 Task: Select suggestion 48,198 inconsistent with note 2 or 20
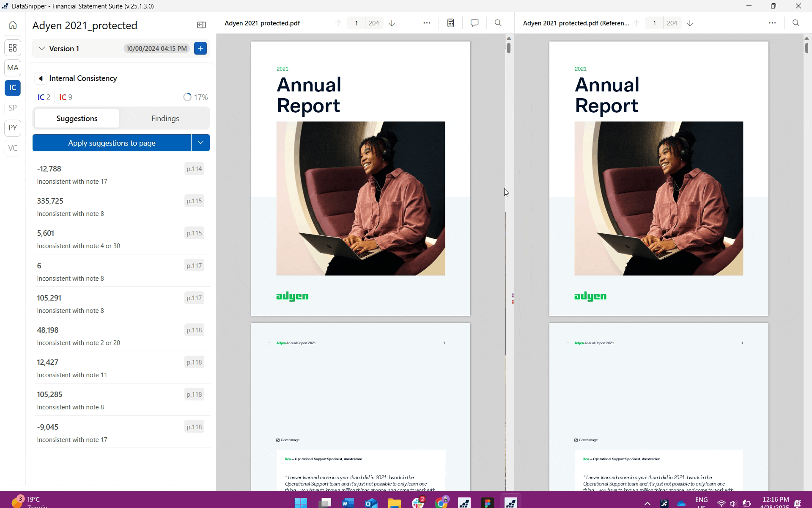(121, 336)
